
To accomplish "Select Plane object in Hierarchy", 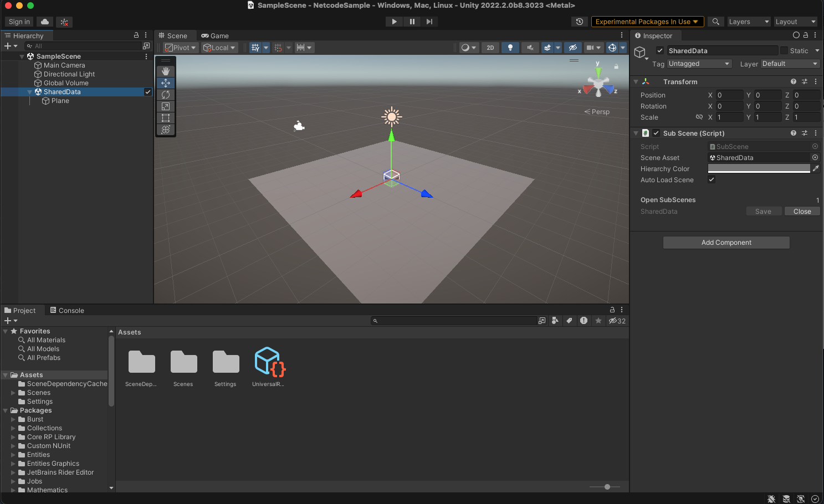I will coord(60,101).
